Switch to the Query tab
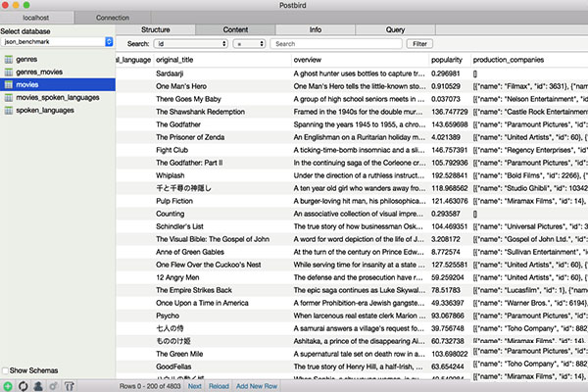Image resolution: width=588 pixels, height=392 pixels. (x=395, y=30)
